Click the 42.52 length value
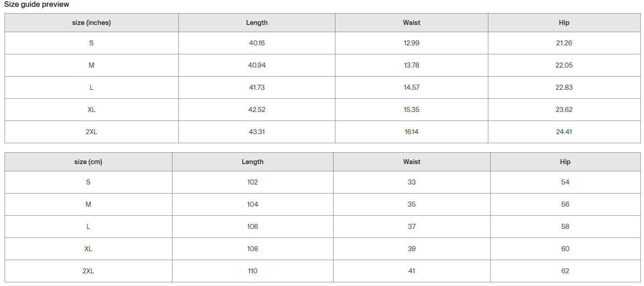This screenshot has width=644, height=286. pos(257,110)
